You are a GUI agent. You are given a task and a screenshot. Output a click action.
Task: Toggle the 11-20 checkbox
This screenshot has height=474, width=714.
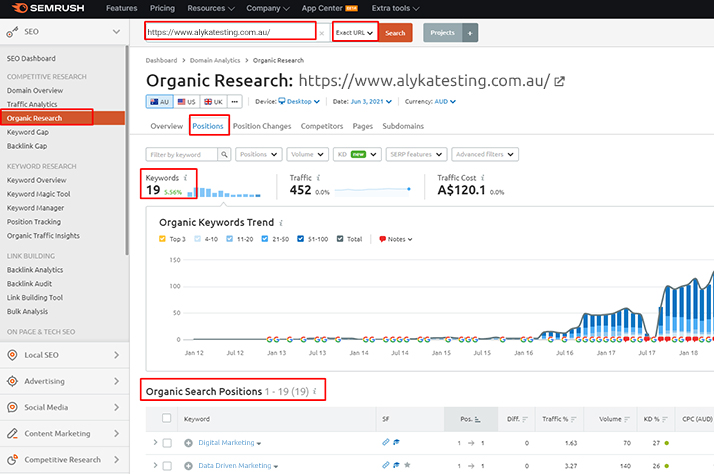[x=230, y=239]
